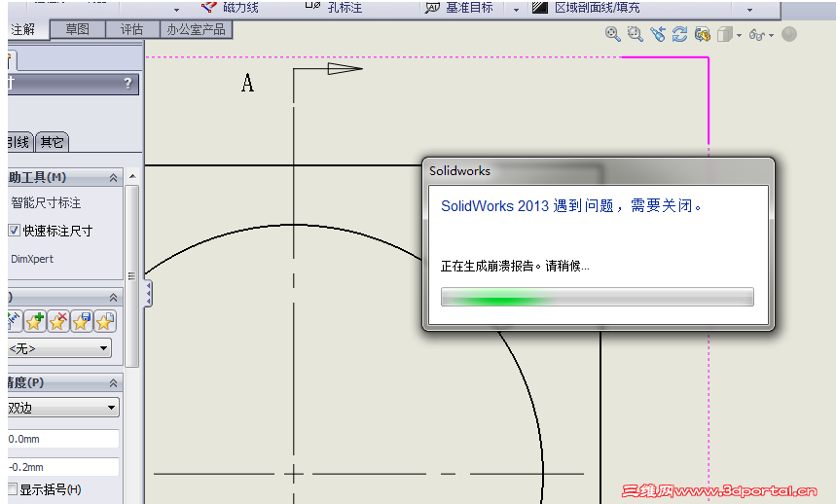Click the property panel help question mark

click(x=127, y=83)
